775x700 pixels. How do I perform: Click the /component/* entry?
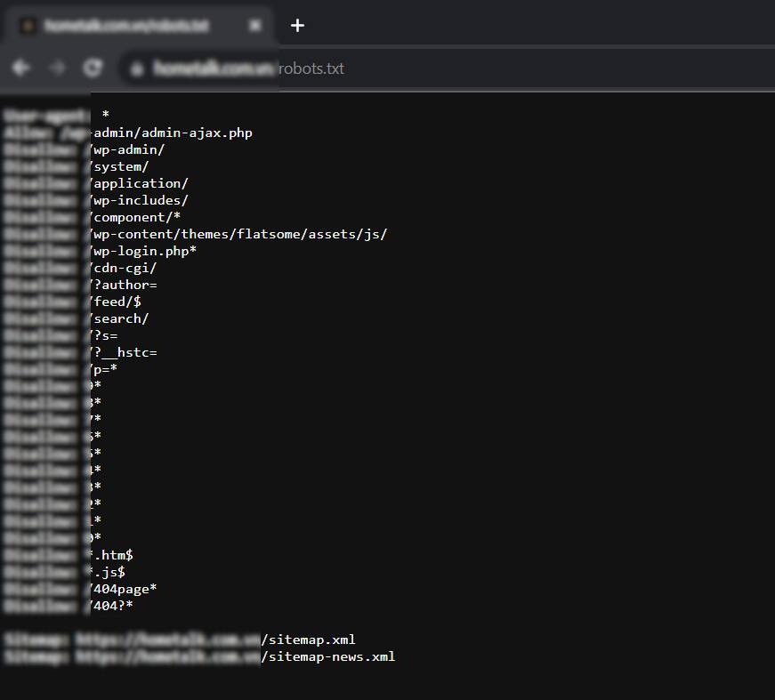pyautogui.click(x=135, y=217)
